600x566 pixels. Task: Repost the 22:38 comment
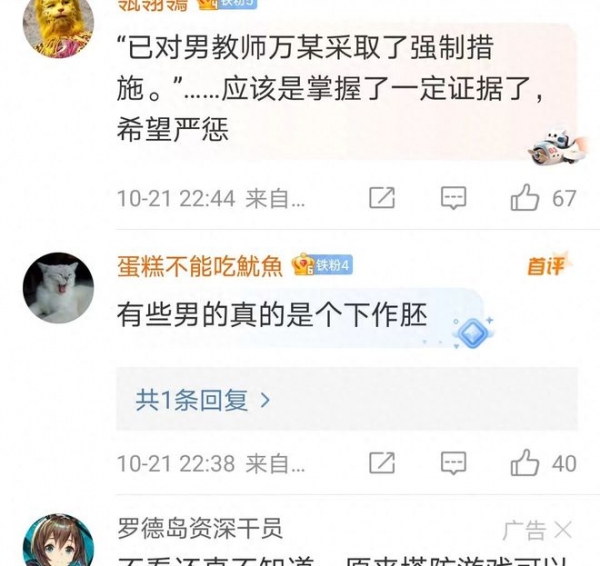[382, 463]
